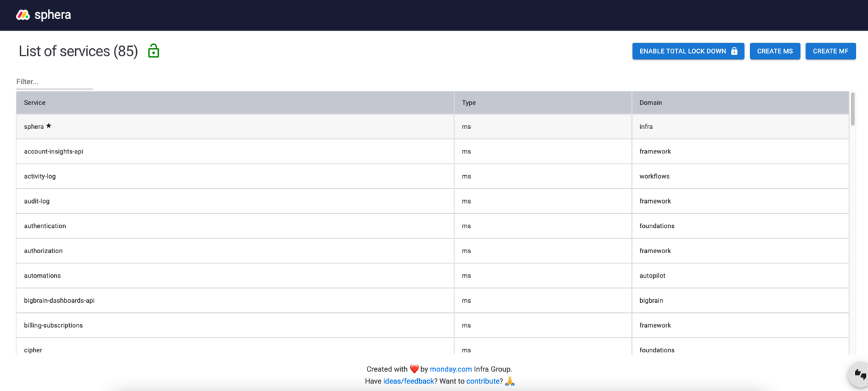Screen dimensions: 868x391
Task: Click the services table vertical scrollbar
Action: point(852,109)
